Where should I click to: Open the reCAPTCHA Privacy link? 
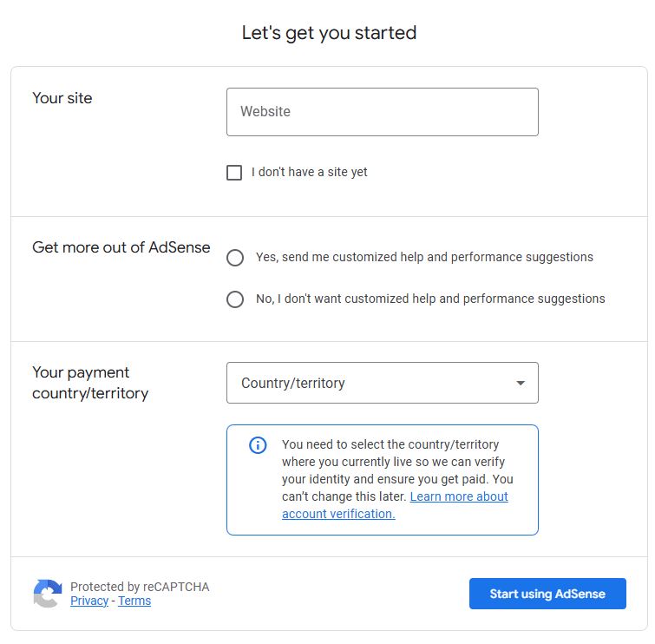click(x=89, y=601)
